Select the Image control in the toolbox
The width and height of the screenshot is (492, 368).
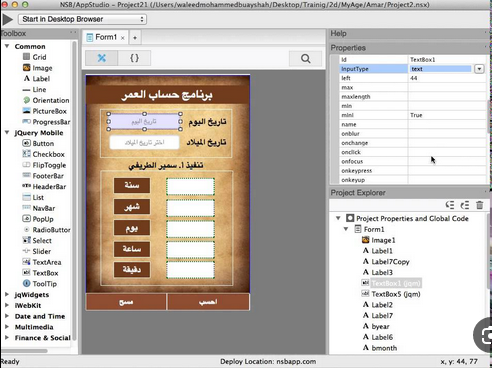click(x=37, y=68)
